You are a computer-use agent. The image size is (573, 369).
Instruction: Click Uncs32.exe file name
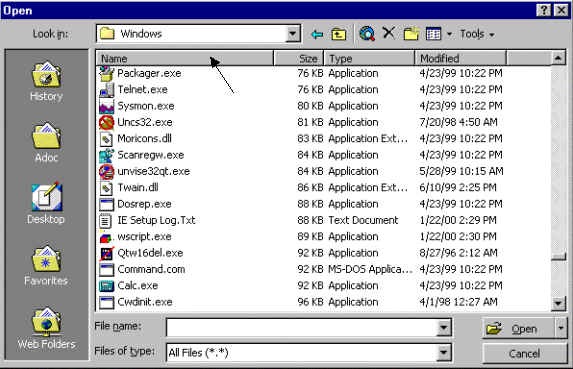tap(145, 122)
